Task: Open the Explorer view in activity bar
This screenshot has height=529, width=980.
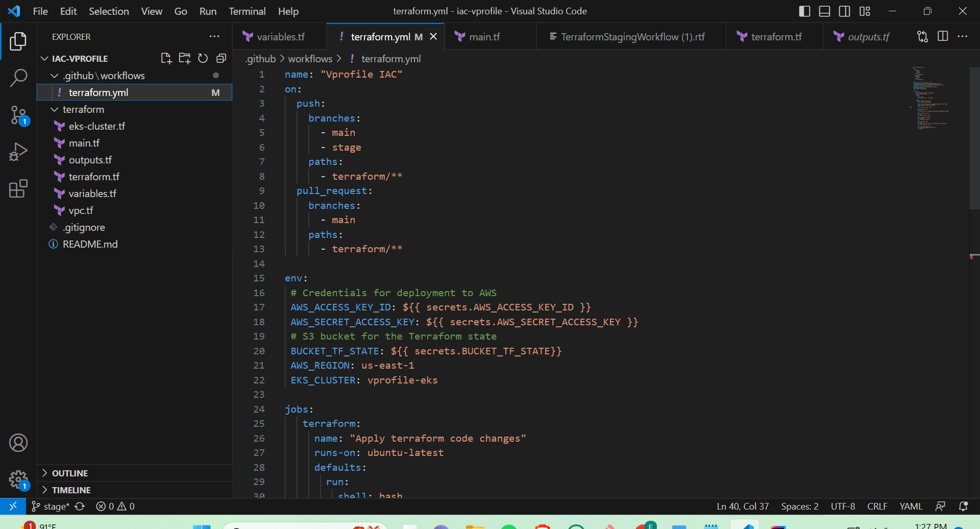Action: pyautogui.click(x=18, y=41)
